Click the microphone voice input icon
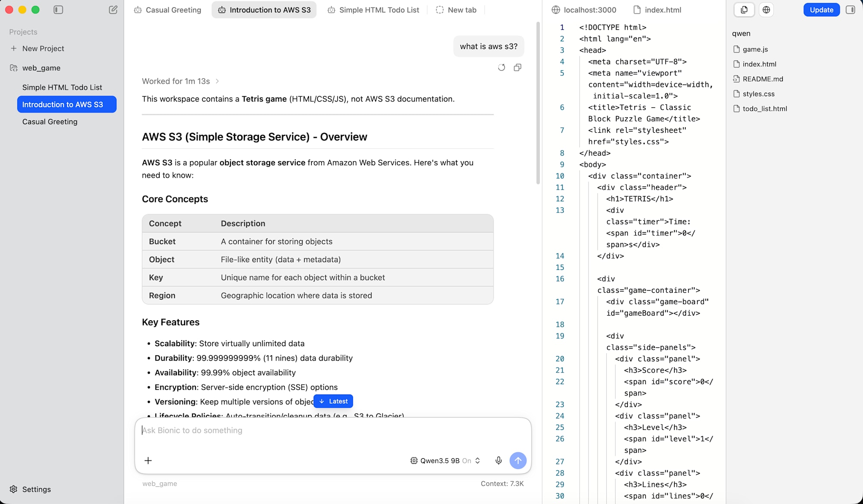 (498, 460)
